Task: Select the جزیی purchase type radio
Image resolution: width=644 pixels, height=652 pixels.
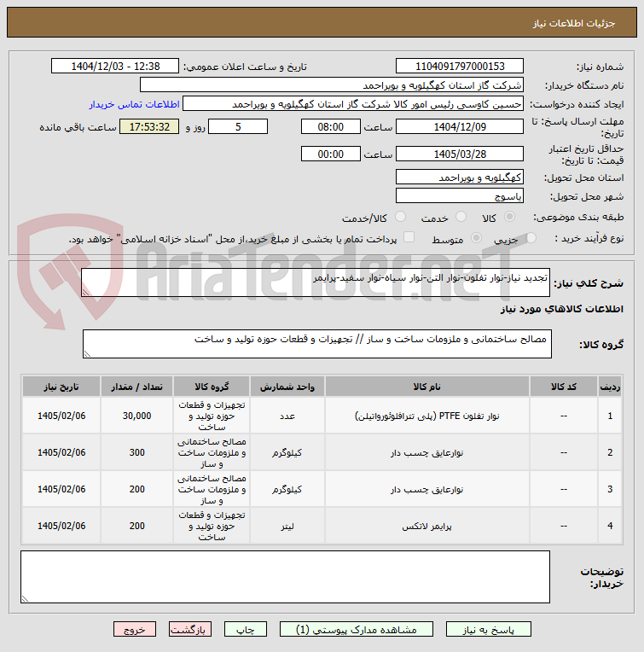Action: click(531, 238)
